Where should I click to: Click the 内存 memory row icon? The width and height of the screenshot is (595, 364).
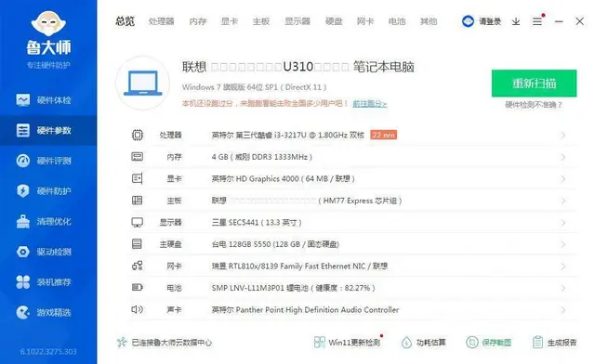pos(138,157)
